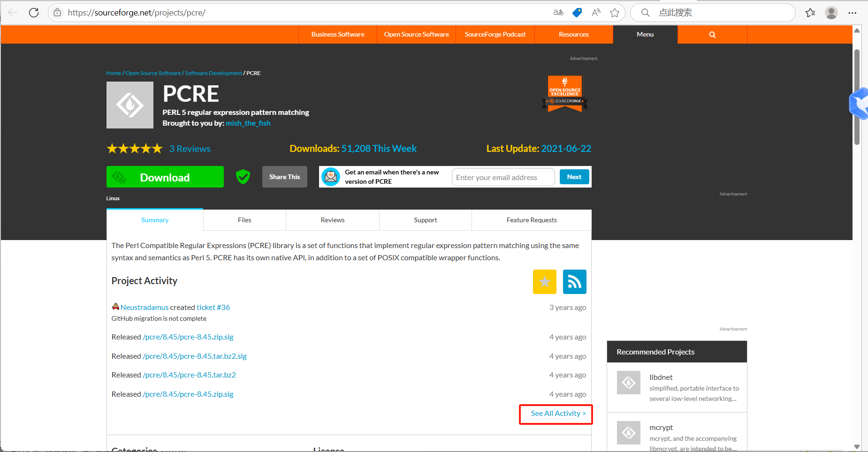868x452 pixels.
Task: Click the Next button for email signup
Action: coord(574,177)
